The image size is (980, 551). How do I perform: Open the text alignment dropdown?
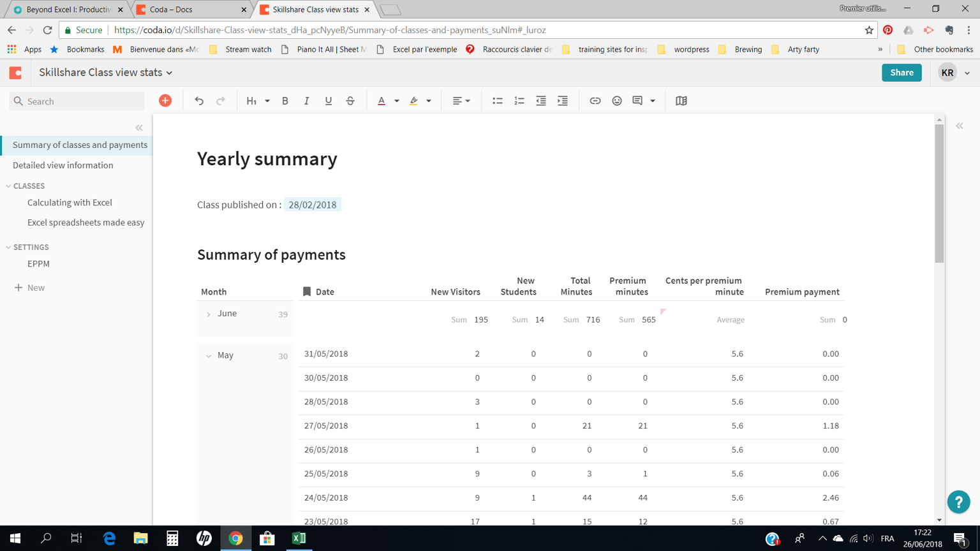pos(461,101)
